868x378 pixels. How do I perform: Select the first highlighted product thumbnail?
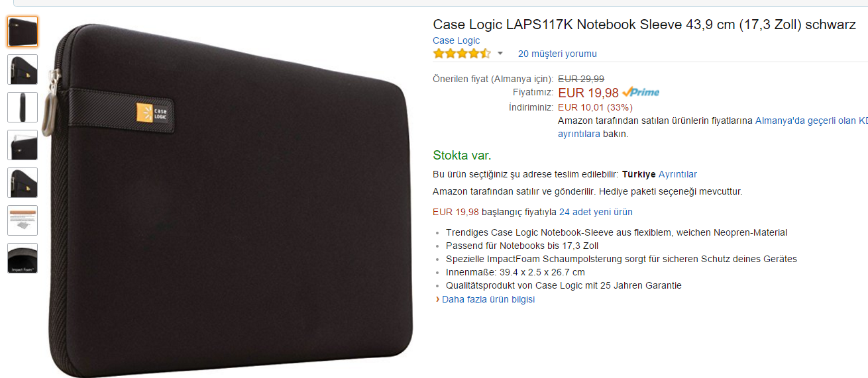pyautogui.click(x=23, y=32)
